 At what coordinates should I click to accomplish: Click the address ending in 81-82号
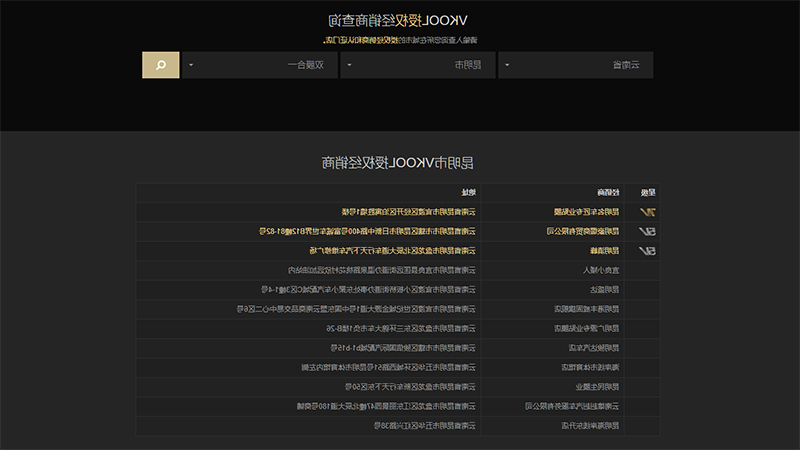pyautogui.click(x=367, y=231)
